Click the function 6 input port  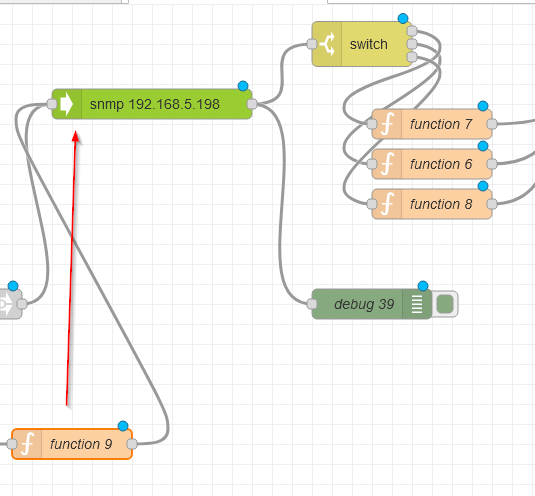[x=372, y=164]
